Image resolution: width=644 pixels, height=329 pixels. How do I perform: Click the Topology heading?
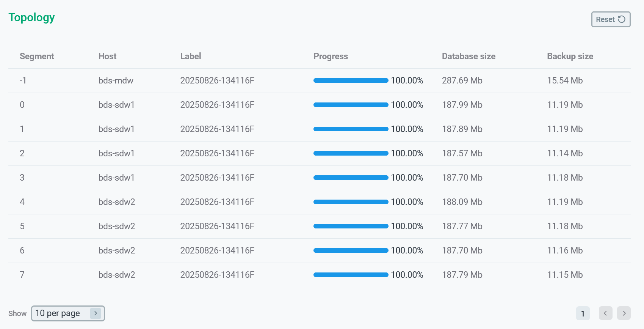click(x=32, y=17)
